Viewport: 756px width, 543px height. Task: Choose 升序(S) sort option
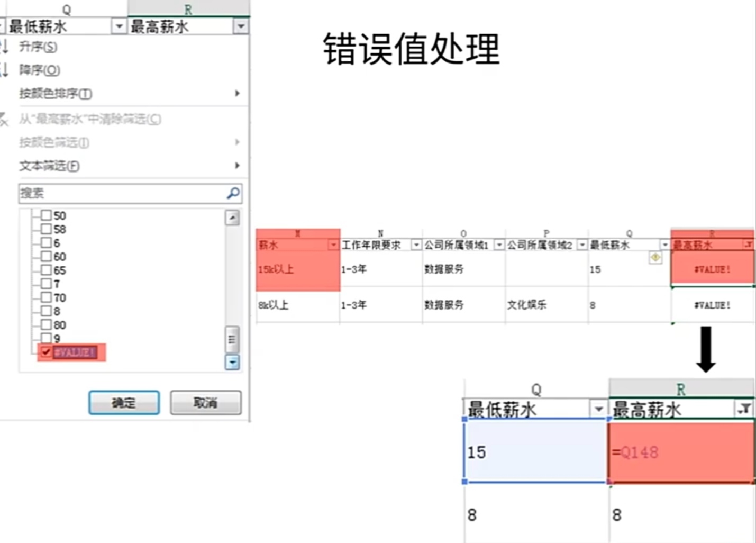pyautogui.click(x=38, y=47)
